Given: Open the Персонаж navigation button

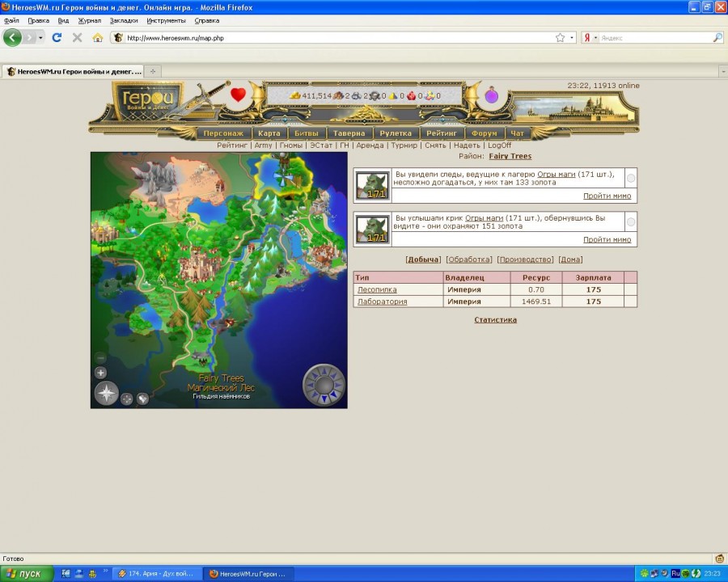Looking at the screenshot, I should (223, 133).
